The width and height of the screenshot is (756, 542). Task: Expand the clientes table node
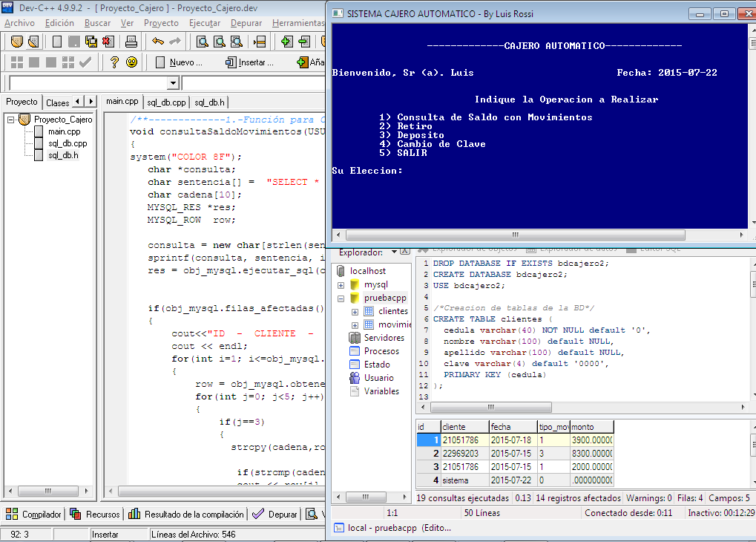tap(355, 313)
